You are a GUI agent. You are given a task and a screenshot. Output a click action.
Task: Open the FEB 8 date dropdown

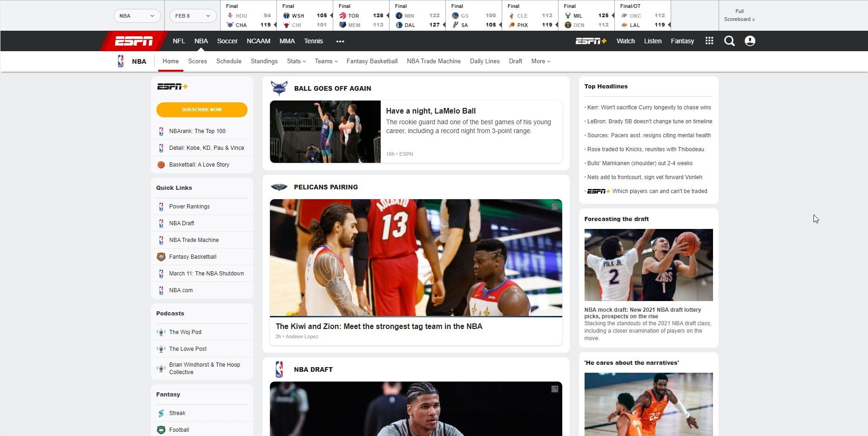coord(193,16)
